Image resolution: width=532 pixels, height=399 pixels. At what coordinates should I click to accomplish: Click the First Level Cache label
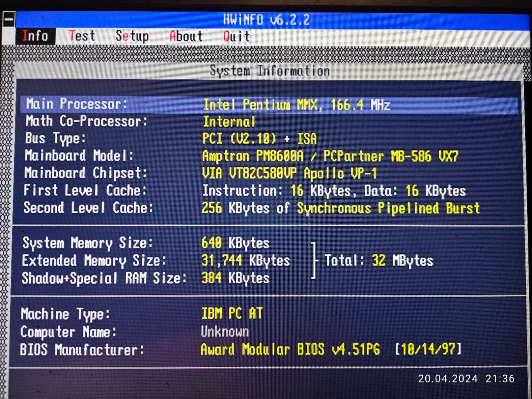coord(85,190)
